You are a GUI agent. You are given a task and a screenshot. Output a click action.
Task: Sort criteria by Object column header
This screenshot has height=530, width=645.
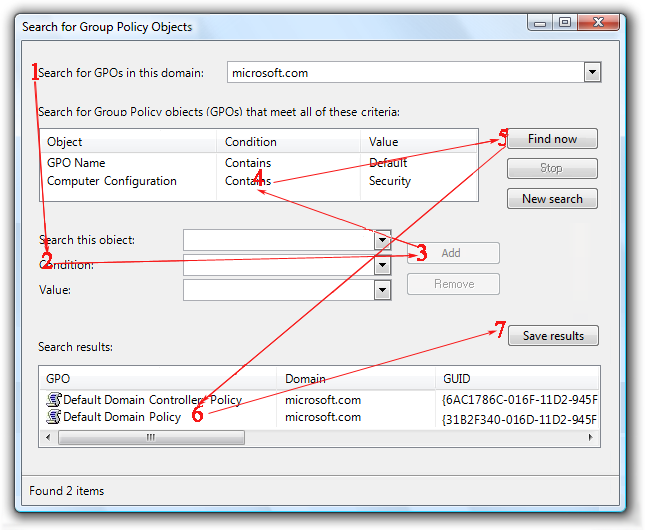(128, 142)
